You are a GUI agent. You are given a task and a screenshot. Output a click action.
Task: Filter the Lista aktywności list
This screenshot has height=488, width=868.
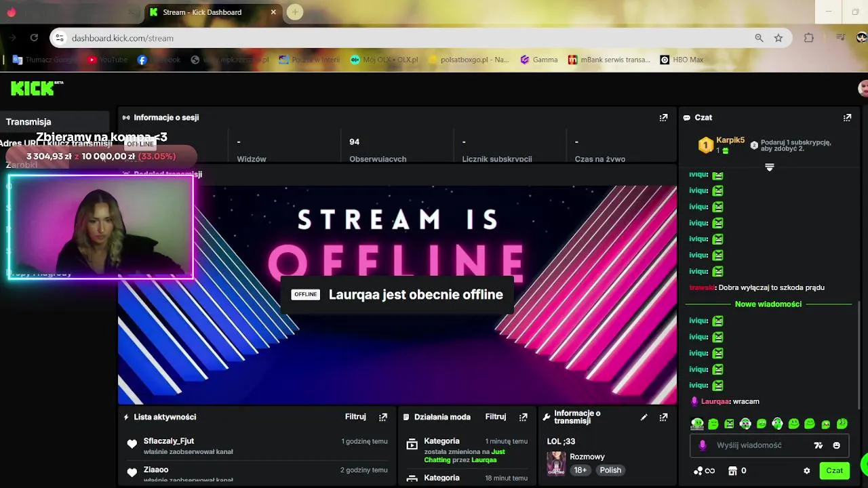coord(355,417)
